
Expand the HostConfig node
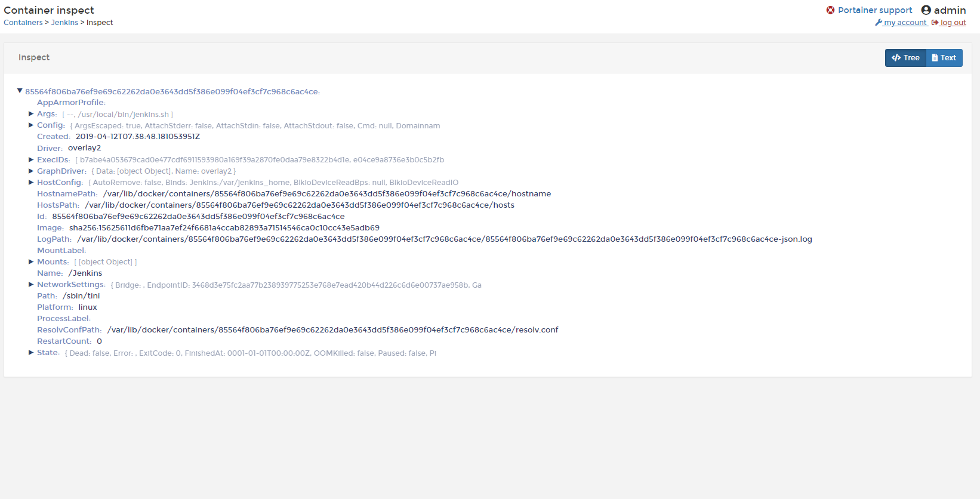coord(31,182)
